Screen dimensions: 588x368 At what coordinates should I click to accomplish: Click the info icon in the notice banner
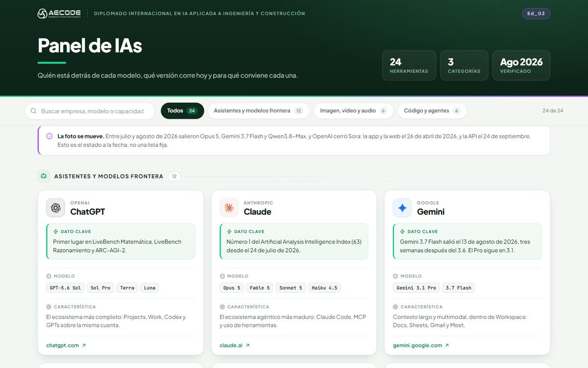tap(49, 136)
